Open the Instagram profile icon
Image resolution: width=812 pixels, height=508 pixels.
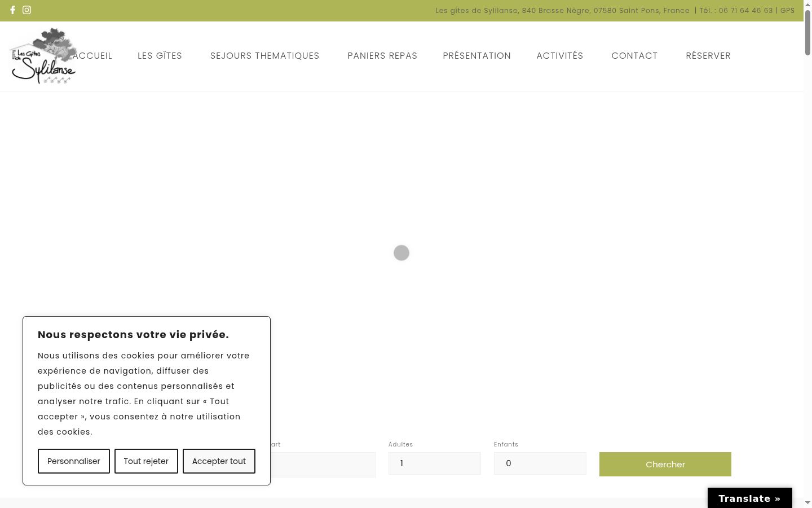(27, 10)
